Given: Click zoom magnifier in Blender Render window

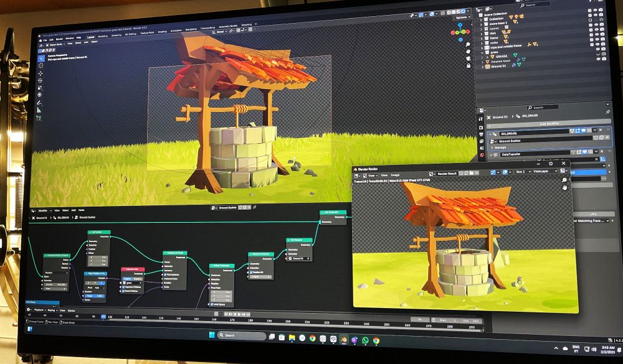Looking at the screenshot, I should tap(564, 180).
